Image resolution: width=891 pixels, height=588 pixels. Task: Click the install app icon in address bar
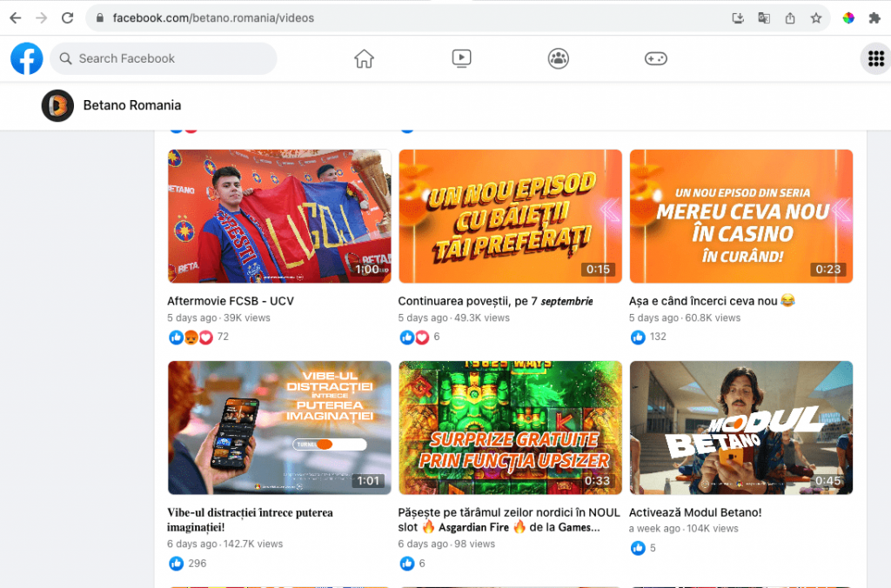pos(738,18)
